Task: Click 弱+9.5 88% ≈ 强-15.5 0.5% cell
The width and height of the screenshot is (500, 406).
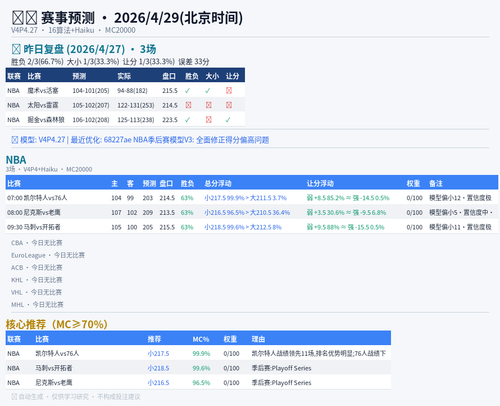Action: [x=346, y=227]
